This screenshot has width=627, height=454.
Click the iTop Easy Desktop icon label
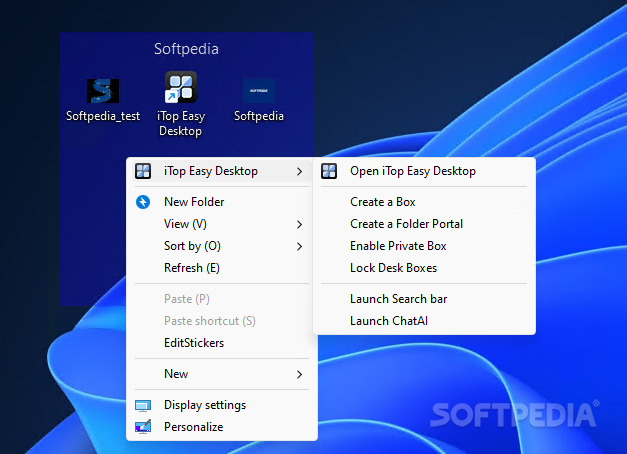tap(181, 124)
